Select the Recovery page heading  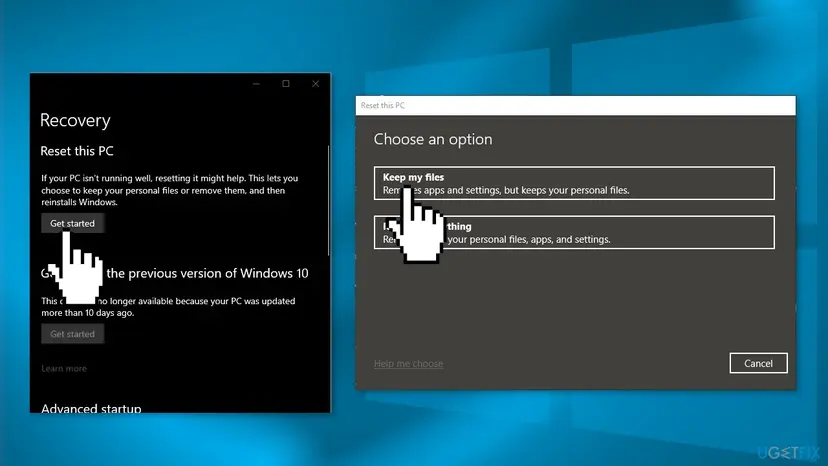tap(75, 120)
